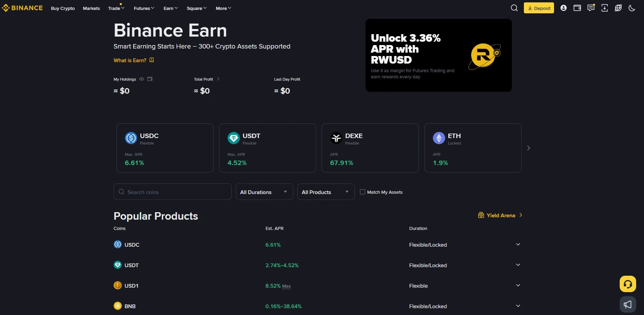Toggle holdings visibility eye icon
This screenshot has width=644, height=315.
(x=141, y=79)
